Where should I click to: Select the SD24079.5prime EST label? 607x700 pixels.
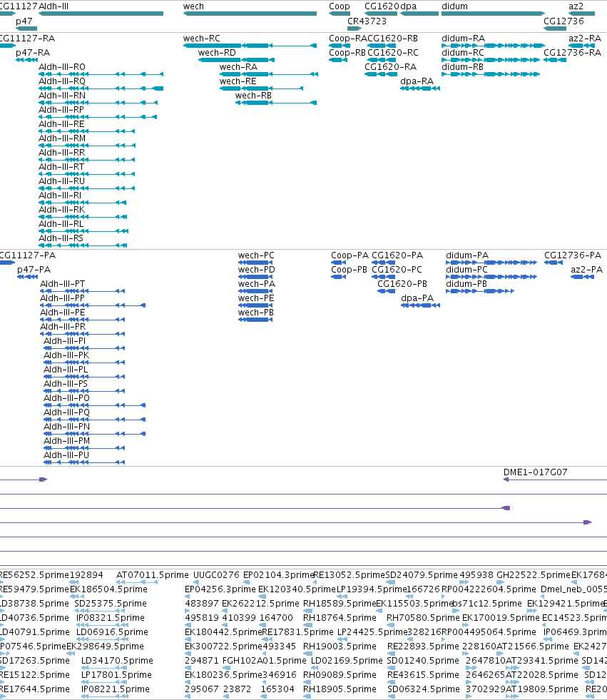(422, 575)
